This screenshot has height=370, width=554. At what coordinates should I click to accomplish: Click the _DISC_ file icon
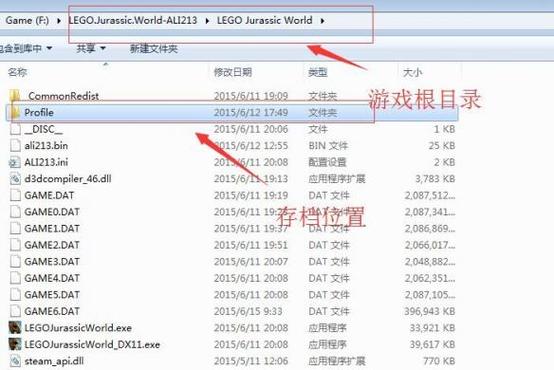pos(15,129)
